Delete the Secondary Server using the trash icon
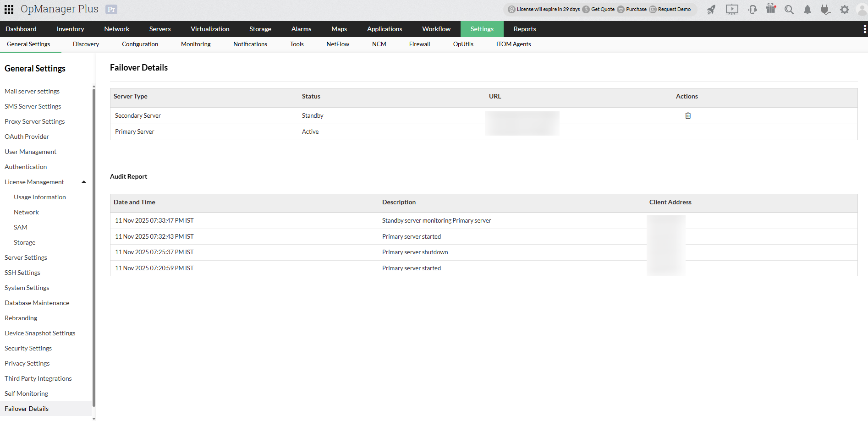The height and width of the screenshot is (421, 868). pyautogui.click(x=687, y=115)
